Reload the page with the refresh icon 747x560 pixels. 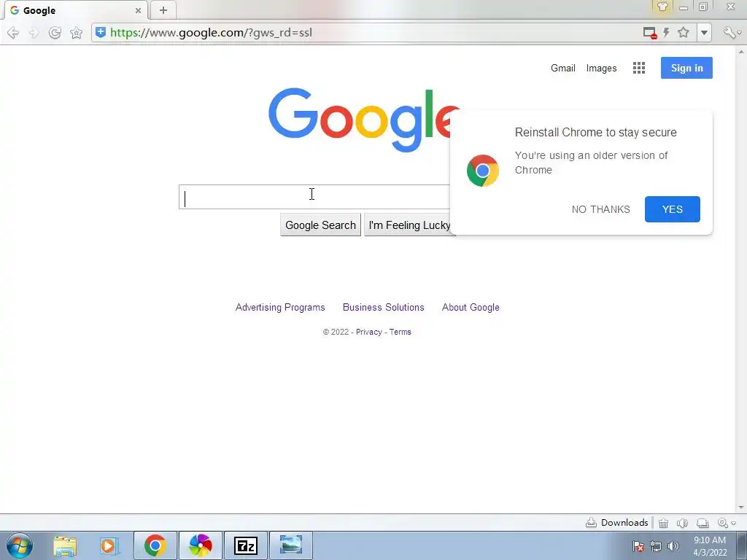click(x=55, y=32)
